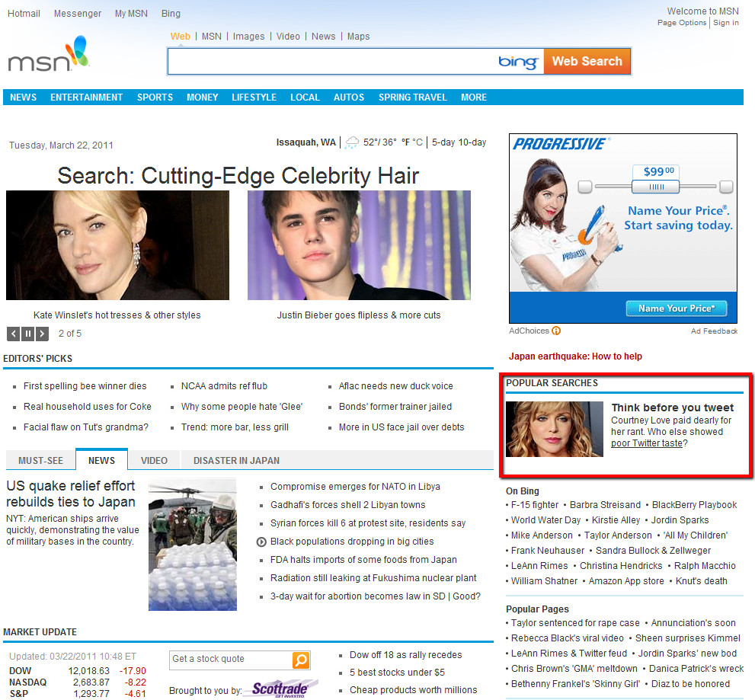The width and height of the screenshot is (755, 700).
Task: Open the MONEY section
Action: 202,97
